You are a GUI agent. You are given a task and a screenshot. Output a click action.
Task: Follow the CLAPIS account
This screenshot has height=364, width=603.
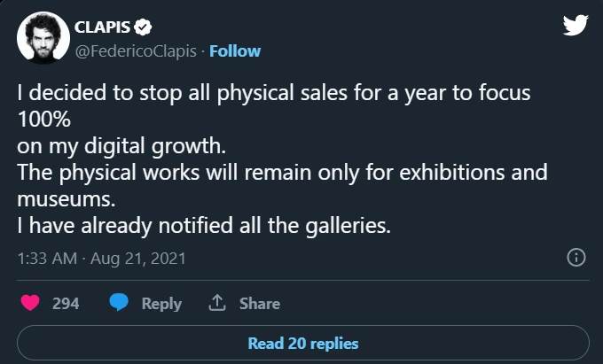[x=235, y=50]
